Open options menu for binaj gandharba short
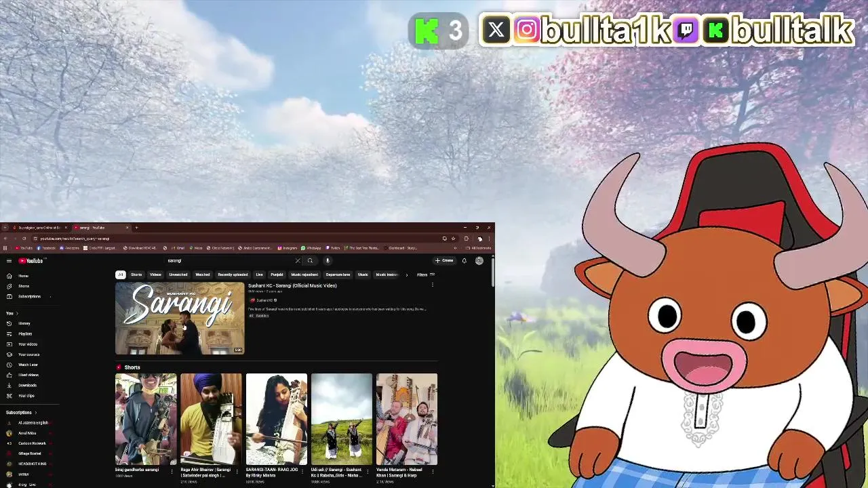The image size is (868, 488). point(172,471)
